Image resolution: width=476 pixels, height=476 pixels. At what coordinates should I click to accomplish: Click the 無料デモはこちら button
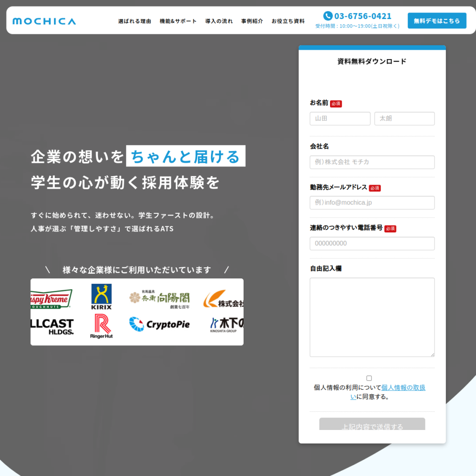[437, 20]
